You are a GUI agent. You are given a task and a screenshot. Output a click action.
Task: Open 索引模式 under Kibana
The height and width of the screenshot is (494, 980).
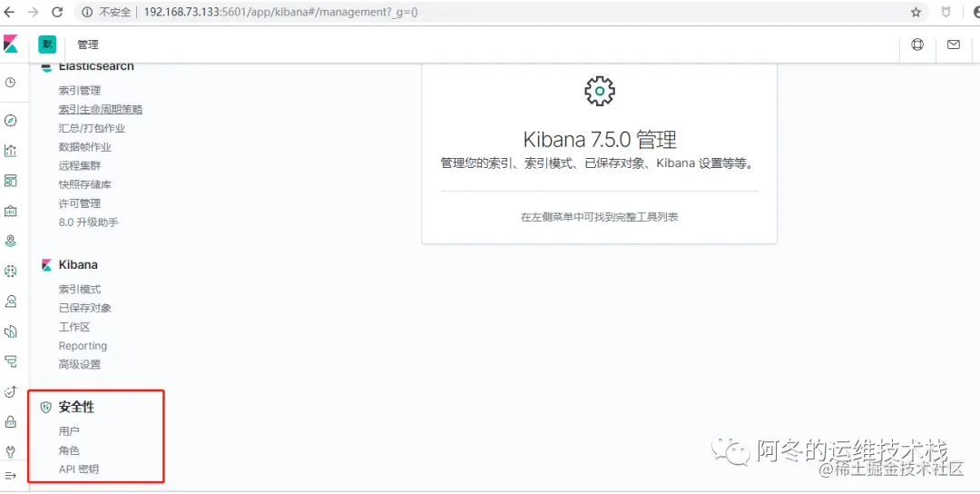[79, 290]
